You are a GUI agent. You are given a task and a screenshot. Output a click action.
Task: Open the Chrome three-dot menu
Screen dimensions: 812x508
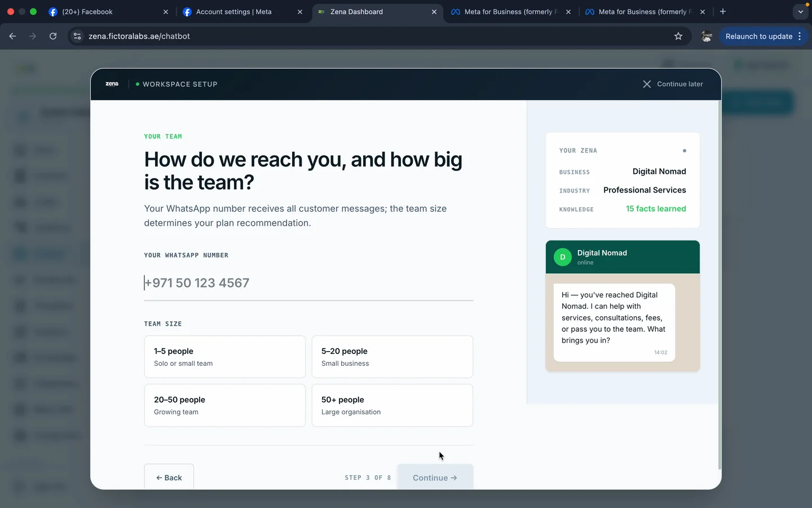[x=800, y=36]
